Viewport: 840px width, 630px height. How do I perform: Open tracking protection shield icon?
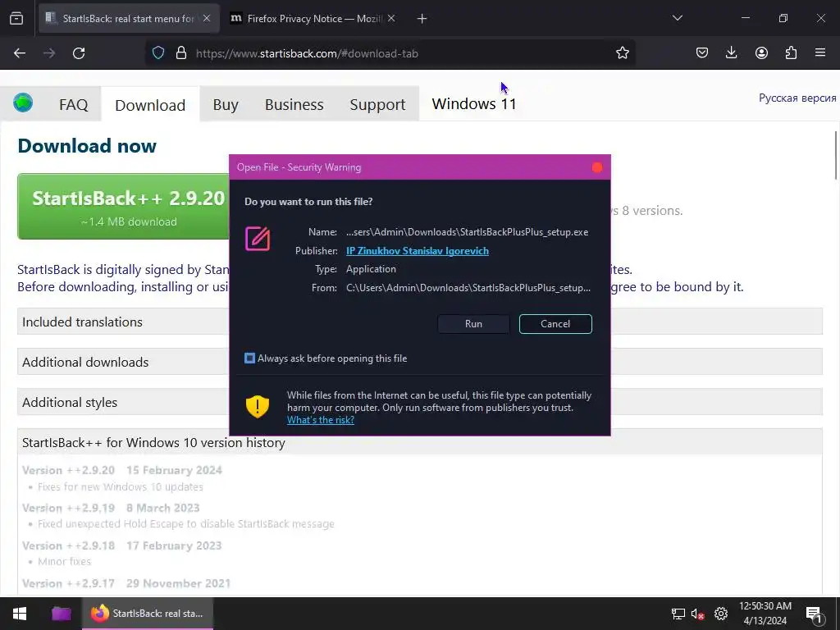[158, 53]
